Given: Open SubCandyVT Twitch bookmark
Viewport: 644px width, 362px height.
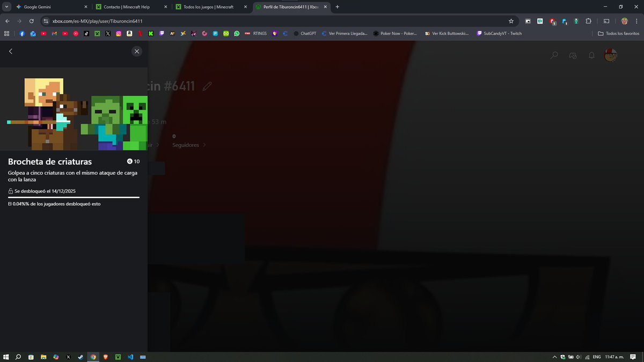Looking at the screenshot, I should pos(499,33).
